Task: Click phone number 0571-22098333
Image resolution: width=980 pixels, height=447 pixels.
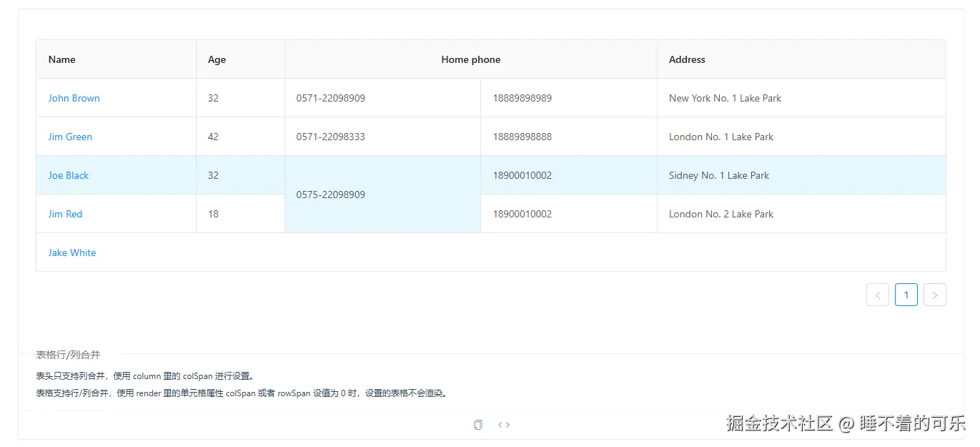Action: 331,137
